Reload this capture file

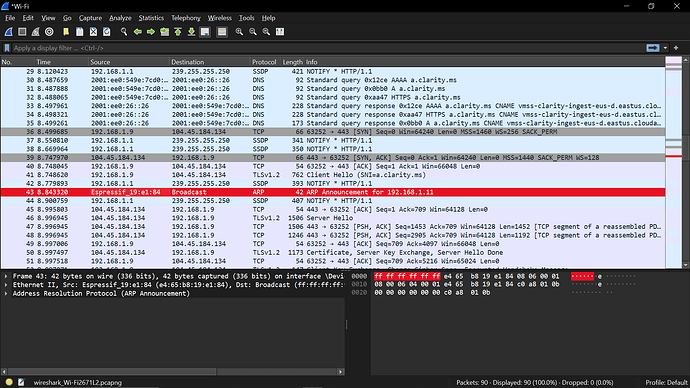pos(107,32)
